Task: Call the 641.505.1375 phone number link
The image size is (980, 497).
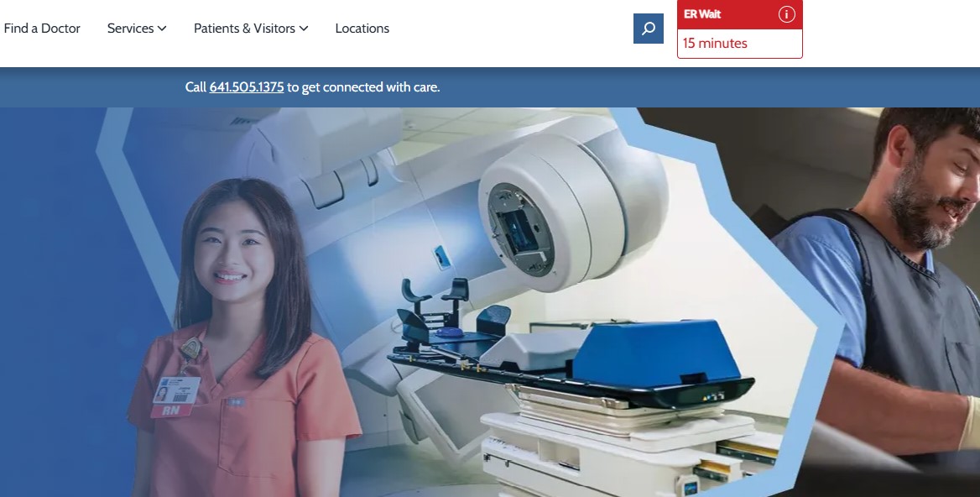Action: click(247, 86)
